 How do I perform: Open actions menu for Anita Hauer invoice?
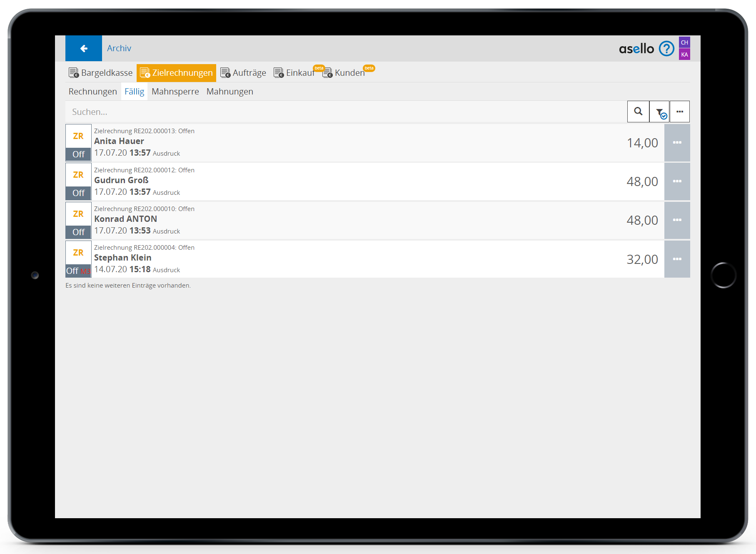(x=677, y=143)
